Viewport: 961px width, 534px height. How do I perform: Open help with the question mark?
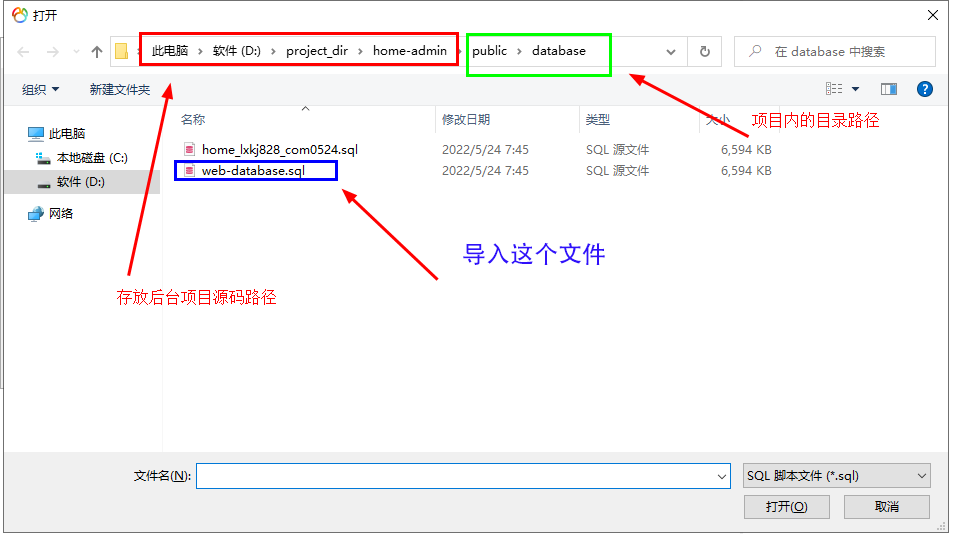(924, 90)
